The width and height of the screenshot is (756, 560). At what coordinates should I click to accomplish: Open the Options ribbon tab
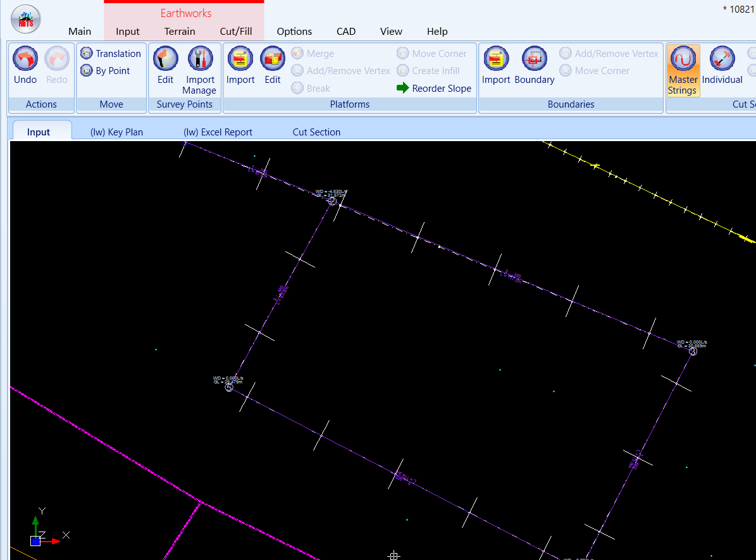click(294, 32)
